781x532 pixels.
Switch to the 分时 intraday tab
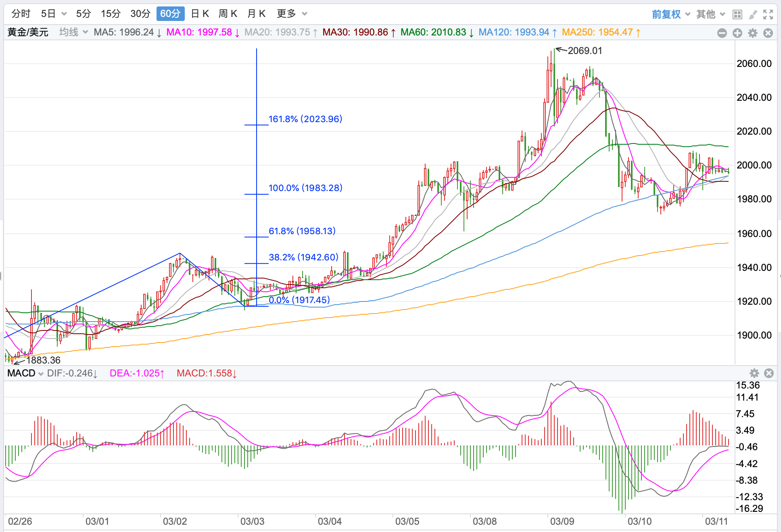tap(21, 14)
